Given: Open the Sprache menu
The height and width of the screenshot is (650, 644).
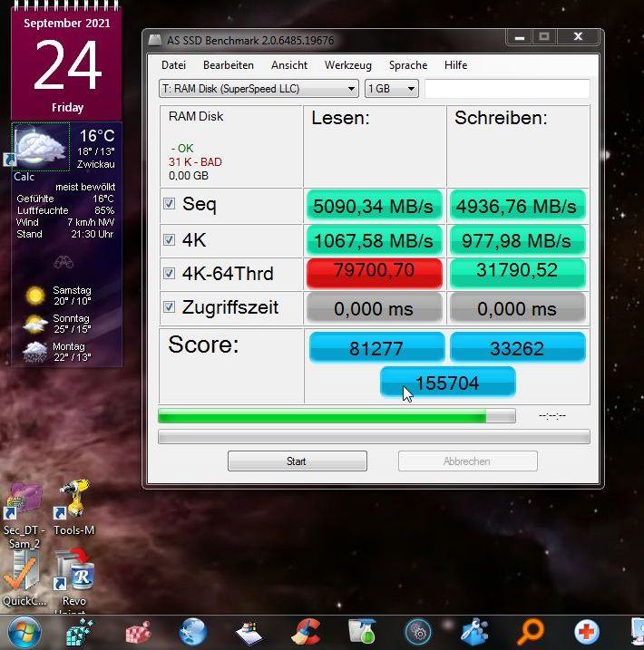Looking at the screenshot, I should pos(408,65).
